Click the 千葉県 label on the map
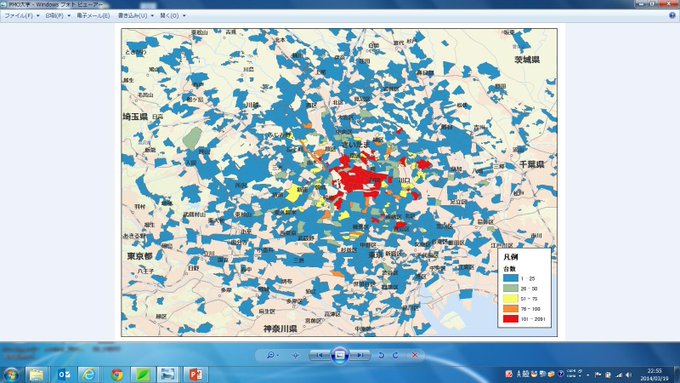The width and height of the screenshot is (680, 383). click(532, 164)
